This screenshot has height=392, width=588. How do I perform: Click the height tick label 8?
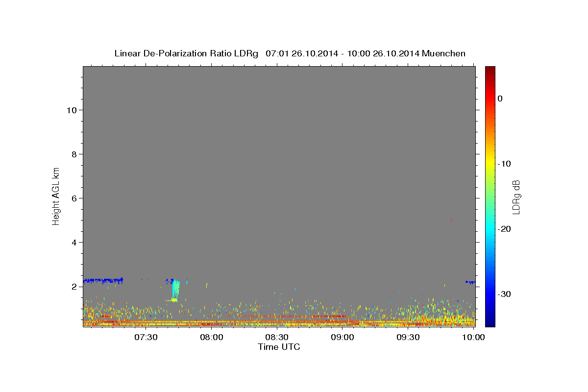point(74,154)
